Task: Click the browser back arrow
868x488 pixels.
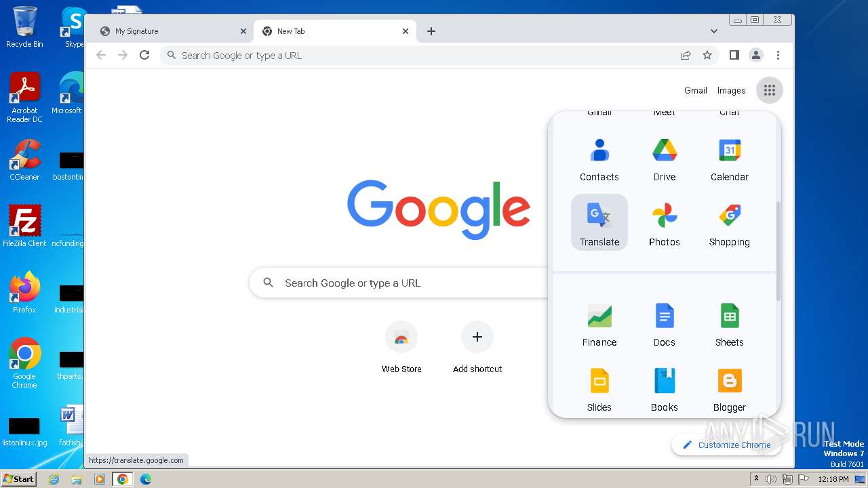Action: [101, 55]
